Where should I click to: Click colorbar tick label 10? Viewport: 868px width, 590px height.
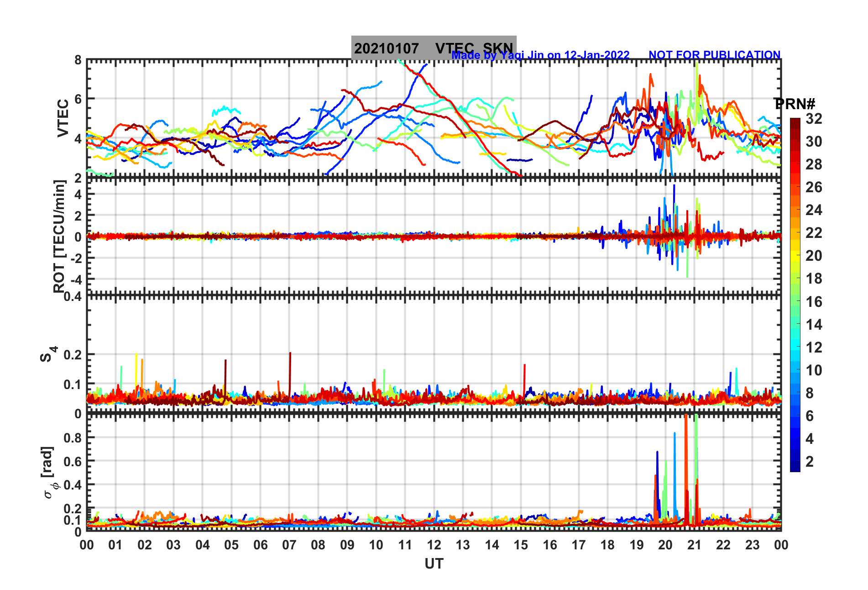coord(814,370)
